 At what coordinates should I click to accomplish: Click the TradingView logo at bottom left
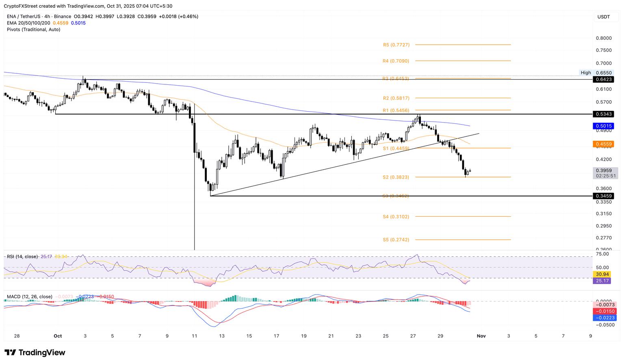(x=35, y=353)
